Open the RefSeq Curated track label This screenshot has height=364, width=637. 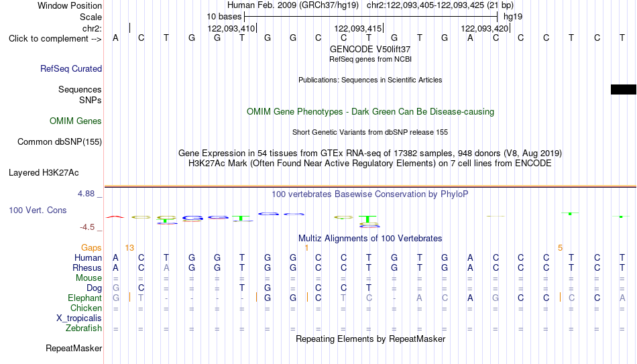click(71, 68)
